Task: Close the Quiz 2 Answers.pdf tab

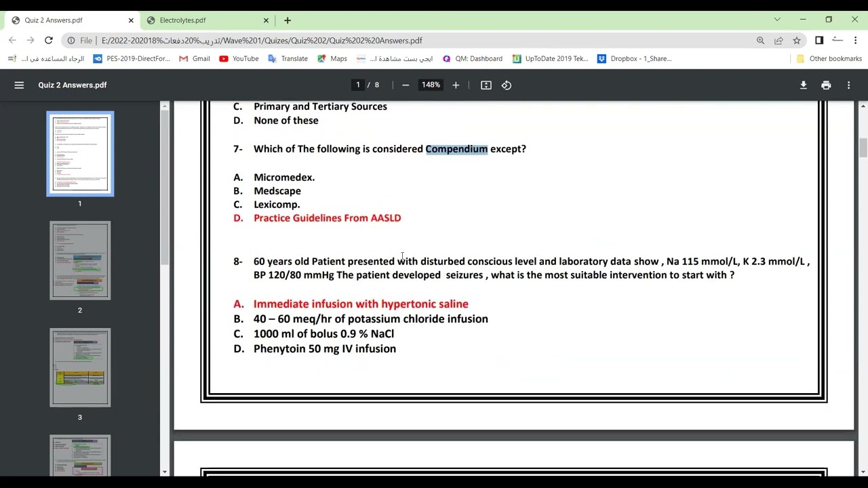Action: tap(131, 20)
